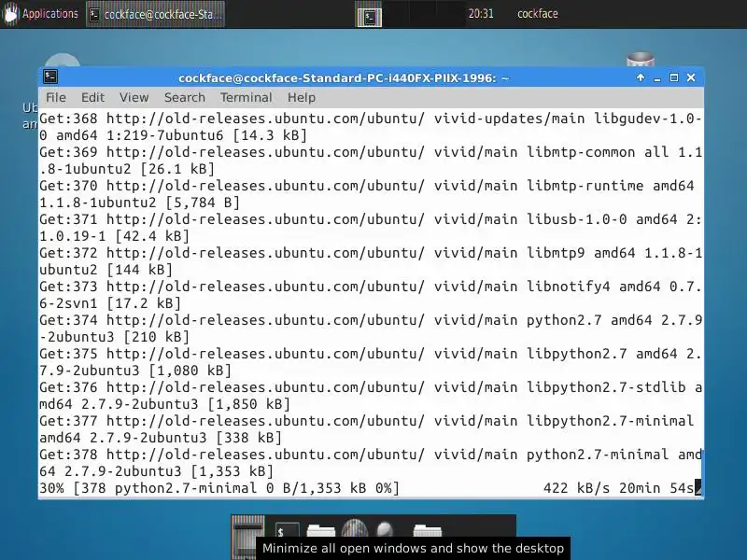Click the 20:31 clock in panel
Viewport: 747px width, 560px height.
coord(481,14)
